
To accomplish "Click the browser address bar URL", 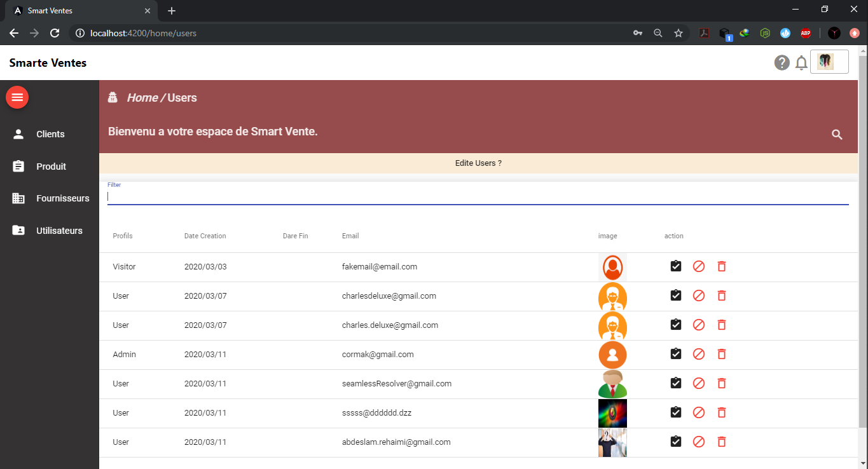I will coord(144,33).
